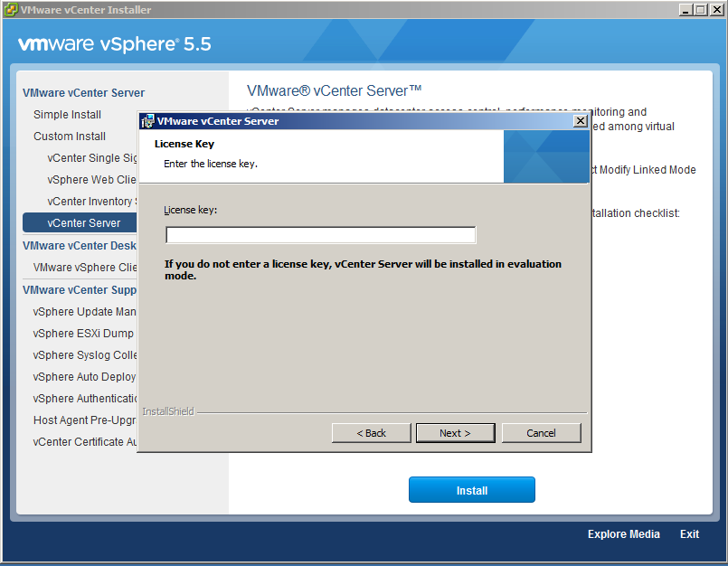Select vSphere Update Manager entry
728x566 pixels.
pos(85,312)
